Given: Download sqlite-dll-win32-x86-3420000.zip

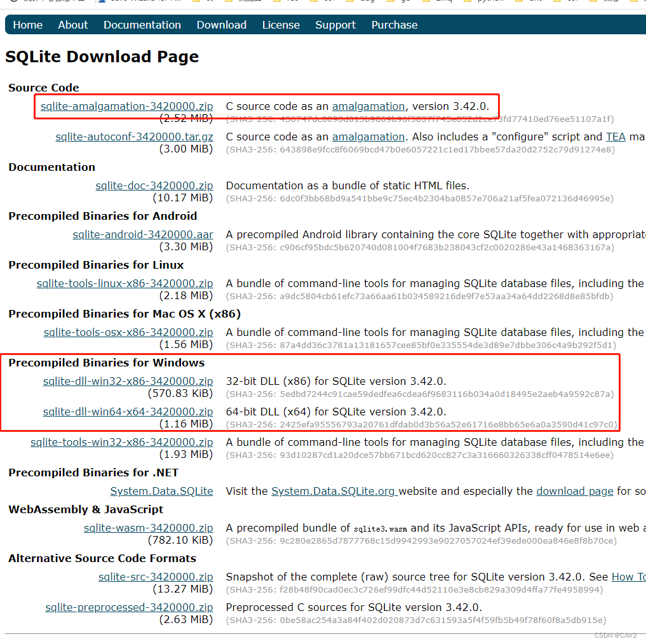Looking at the screenshot, I should 128,381.
